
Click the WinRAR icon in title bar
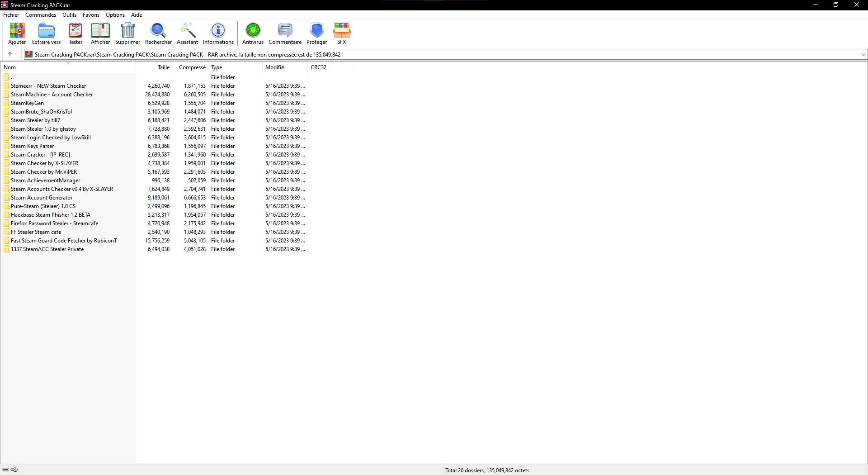pyautogui.click(x=5, y=5)
